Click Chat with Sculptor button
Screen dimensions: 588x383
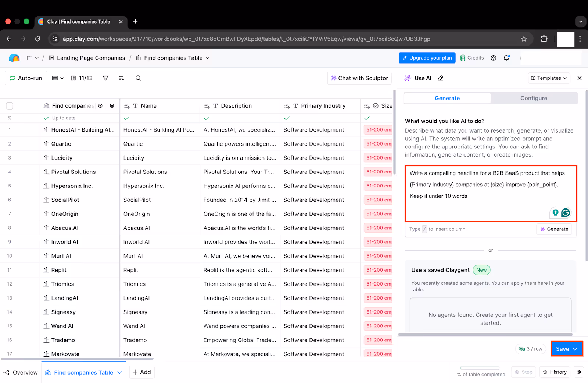click(359, 78)
